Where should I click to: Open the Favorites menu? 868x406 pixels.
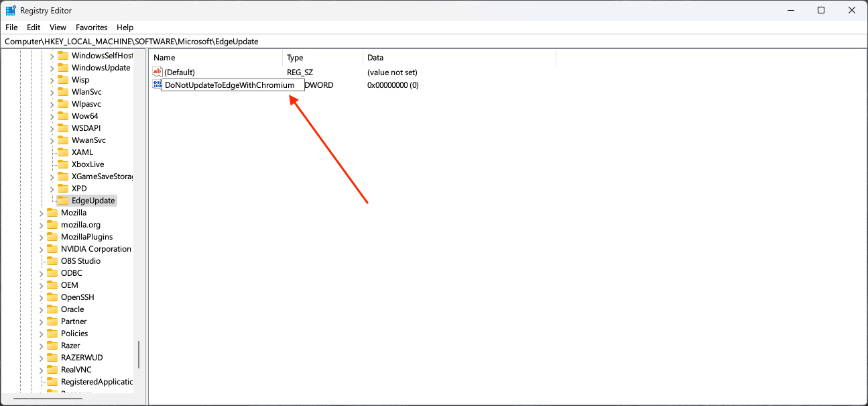click(x=92, y=28)
